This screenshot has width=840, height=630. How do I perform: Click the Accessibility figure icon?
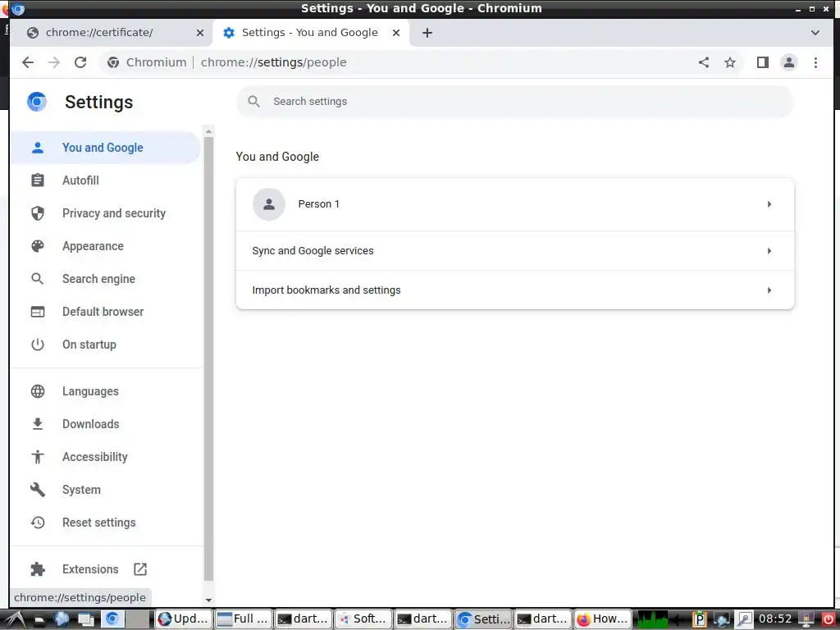point(38,457)
